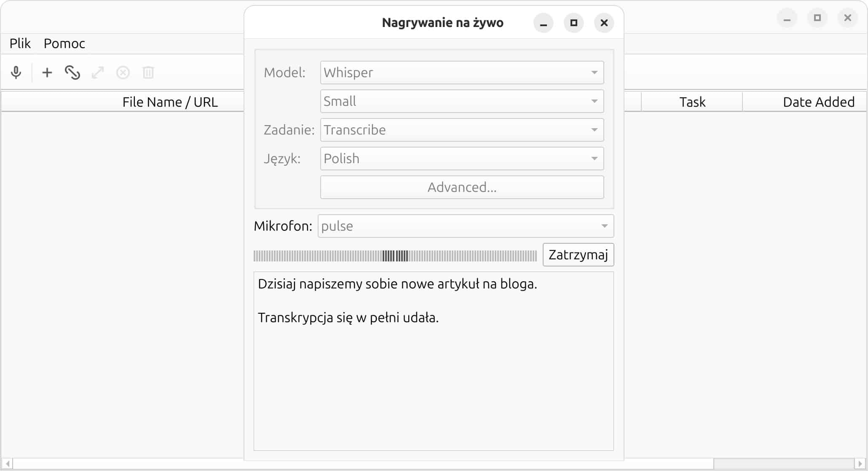The height and width of the screenshot is (471, 868).
Task: Open the Whisper model dropdown
Action: 462,73
